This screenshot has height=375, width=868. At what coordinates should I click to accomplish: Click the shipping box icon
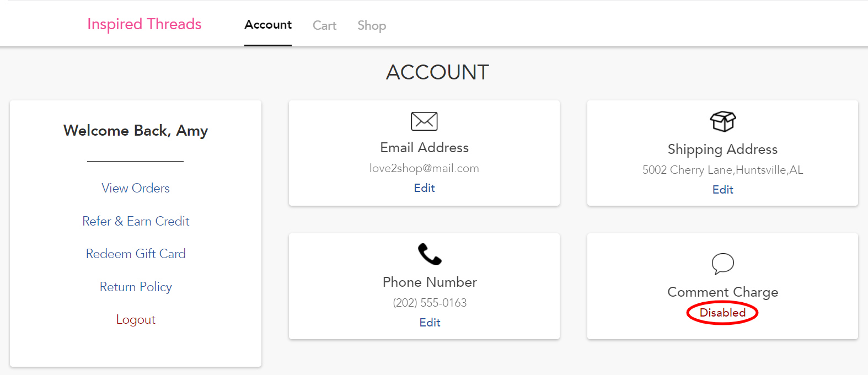click(x=722, y=121)
